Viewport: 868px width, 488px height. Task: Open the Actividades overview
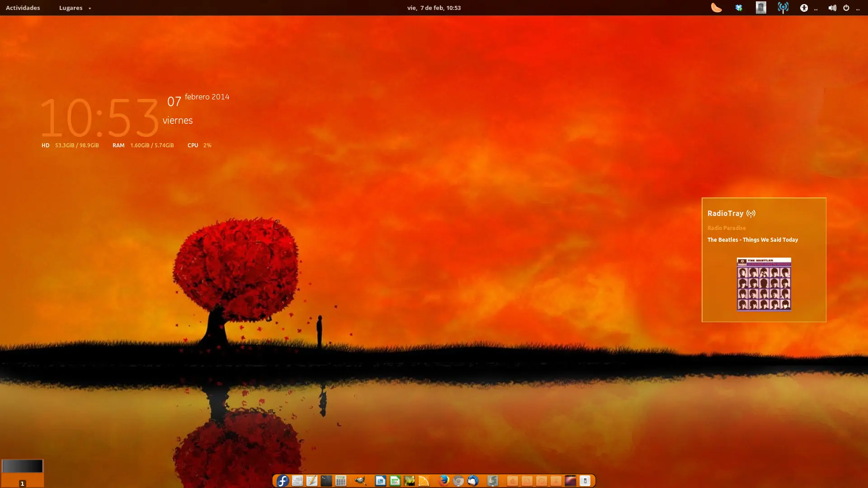pyautogui.click(x=23, y=8)
